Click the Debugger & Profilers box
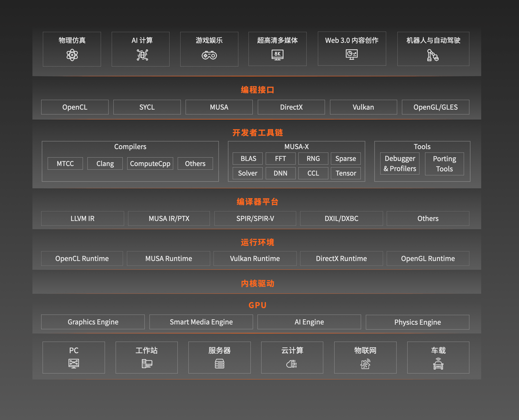 (400, 163)
